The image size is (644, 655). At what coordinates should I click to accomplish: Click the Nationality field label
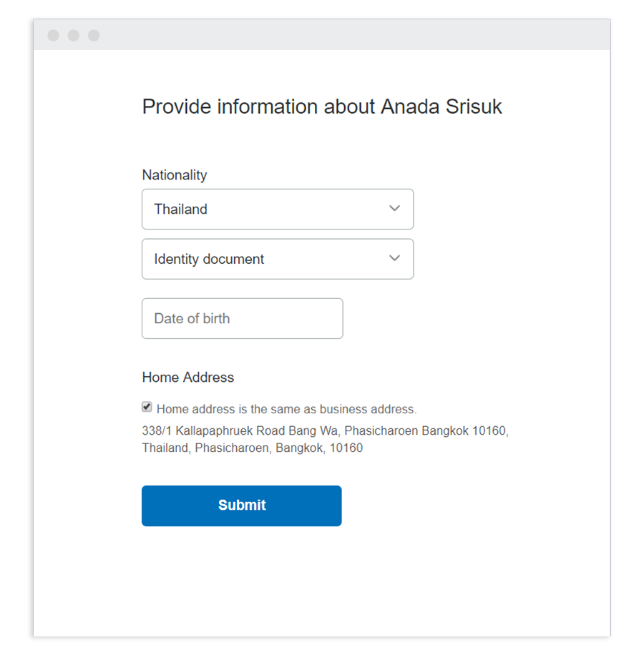click(x=175, y=175)
